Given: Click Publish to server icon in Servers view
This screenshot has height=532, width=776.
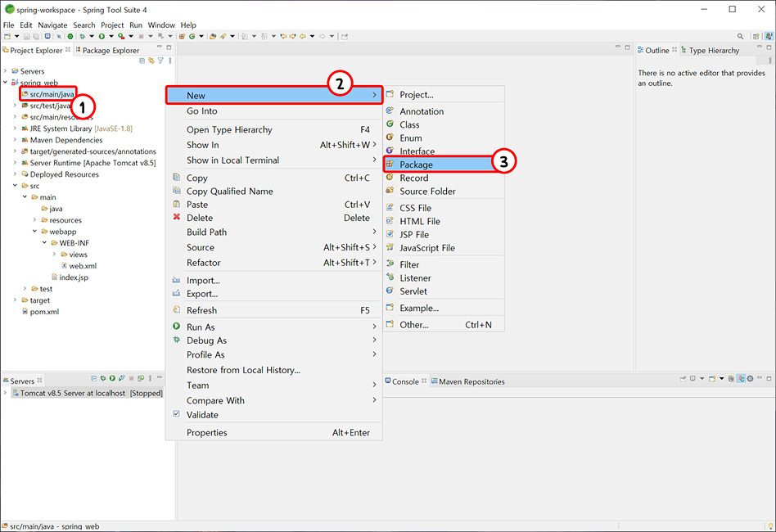Looking at the screenshot, I should [141, 378].
